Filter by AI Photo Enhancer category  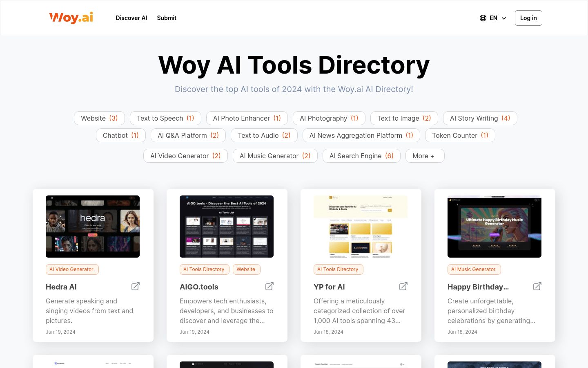coord(247,118)
